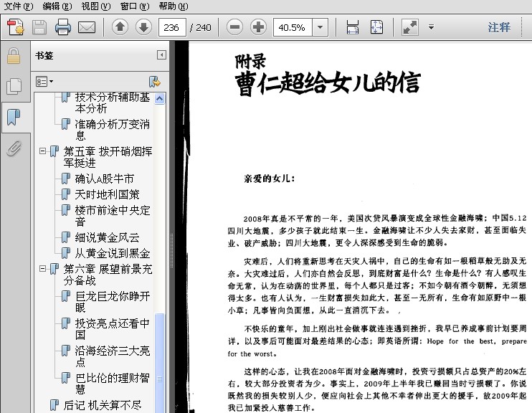
Task: Select bookmark 楼市前途中央定音
Action: (113, 216)
